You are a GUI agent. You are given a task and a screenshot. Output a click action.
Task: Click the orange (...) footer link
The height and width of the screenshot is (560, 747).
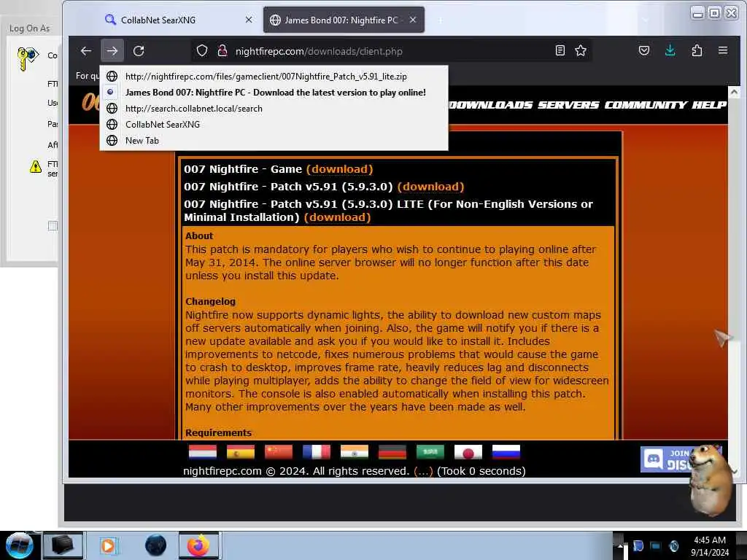(423, 471)
